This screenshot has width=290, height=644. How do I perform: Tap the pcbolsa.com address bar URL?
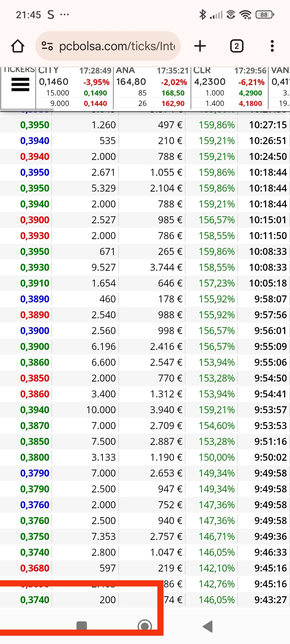pyautogui.click(x=117, y=46)
